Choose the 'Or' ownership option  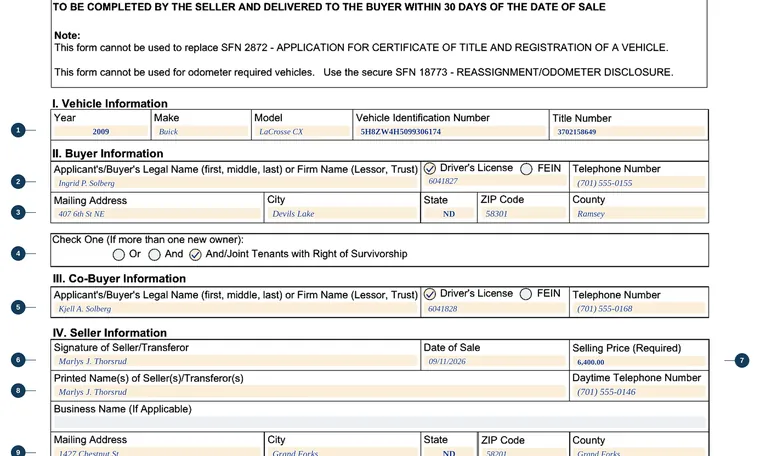coord(119,255)
